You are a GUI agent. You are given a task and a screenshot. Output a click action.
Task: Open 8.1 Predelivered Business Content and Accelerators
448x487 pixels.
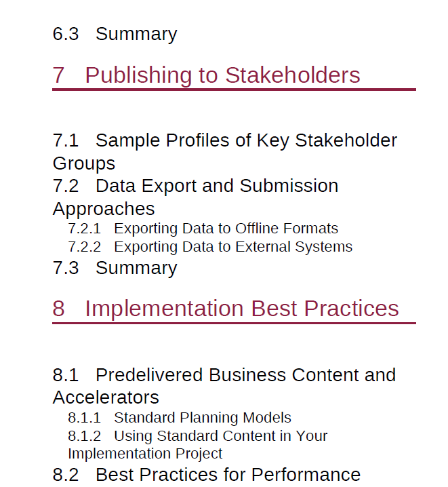pos(224,386)
